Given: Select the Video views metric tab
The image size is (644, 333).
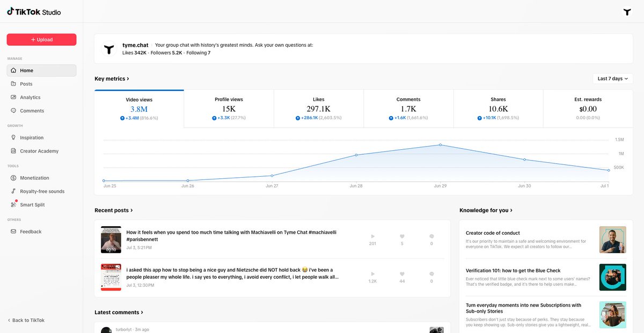Looking at the screenshot, I should tap(139, 108).
